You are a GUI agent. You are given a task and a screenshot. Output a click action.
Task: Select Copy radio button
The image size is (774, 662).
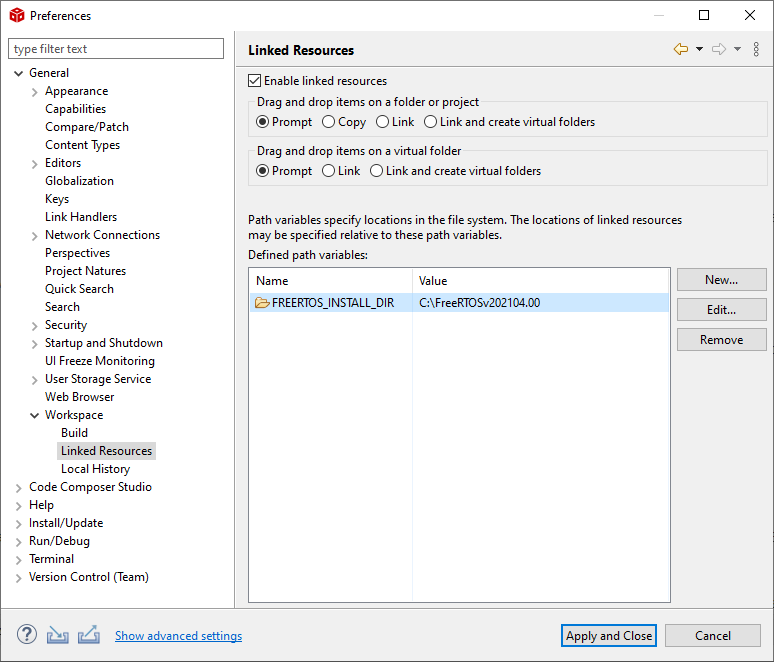[x=329, y=121]
